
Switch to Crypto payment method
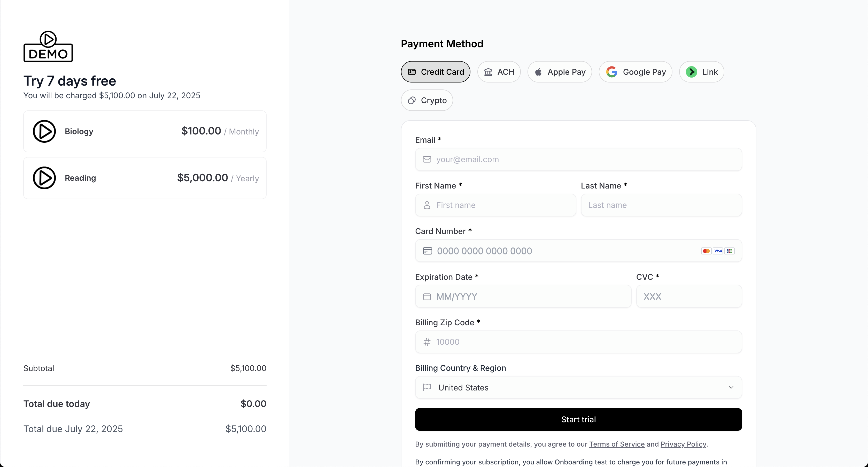(x=427, y=101)
